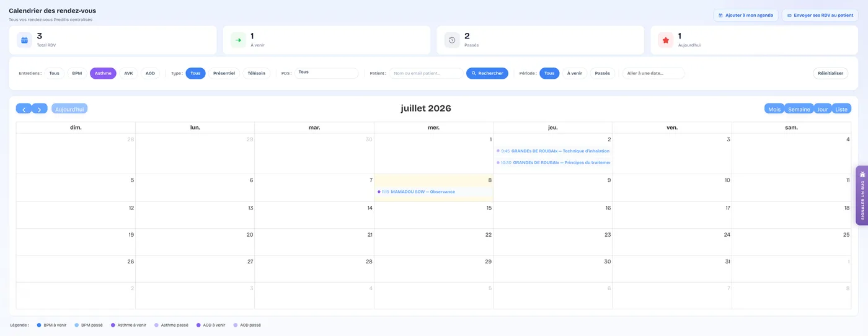
Task: Open the 9:45 Technique d'inhalation appointment
Action: (553, 151)
